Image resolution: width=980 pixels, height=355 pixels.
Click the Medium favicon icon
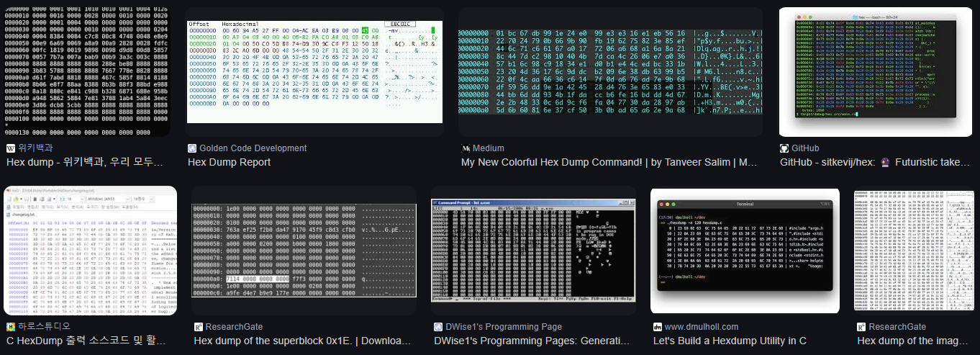click(466, 148)
